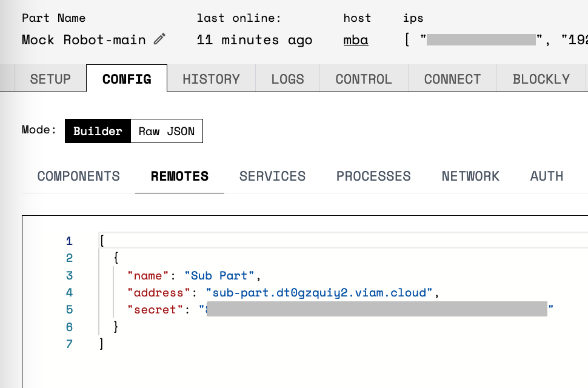Viewport: 588px width, 388px height.
Task: Open the SERVICES section
Action: tap(272, 176)
